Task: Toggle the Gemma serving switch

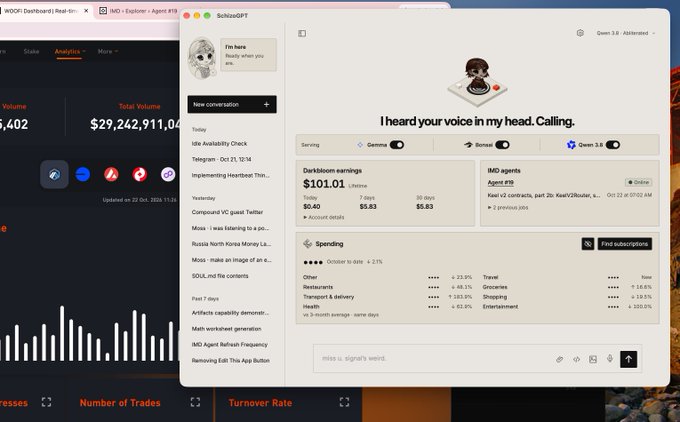Action: [x=396, y=145]
